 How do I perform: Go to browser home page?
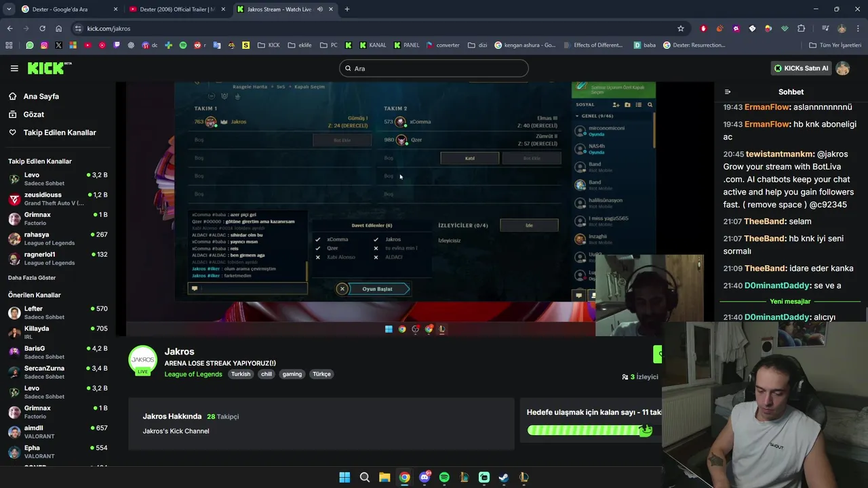pos(59,28)
